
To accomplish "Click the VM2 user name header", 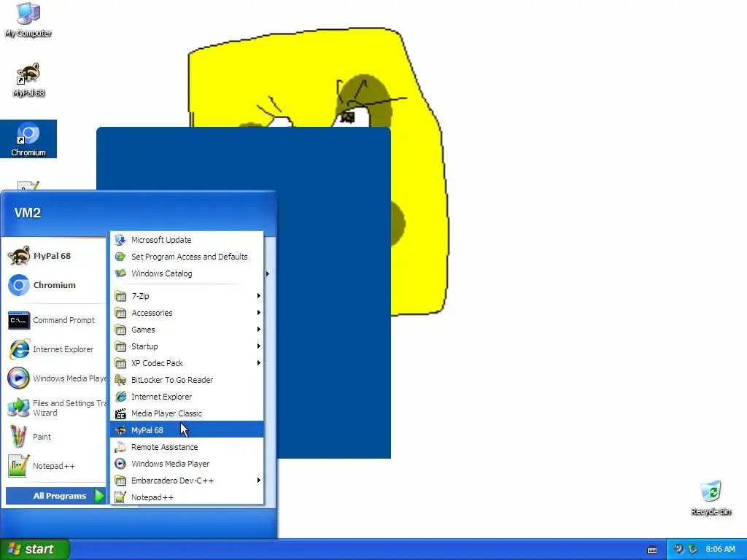I will (27, 213).
